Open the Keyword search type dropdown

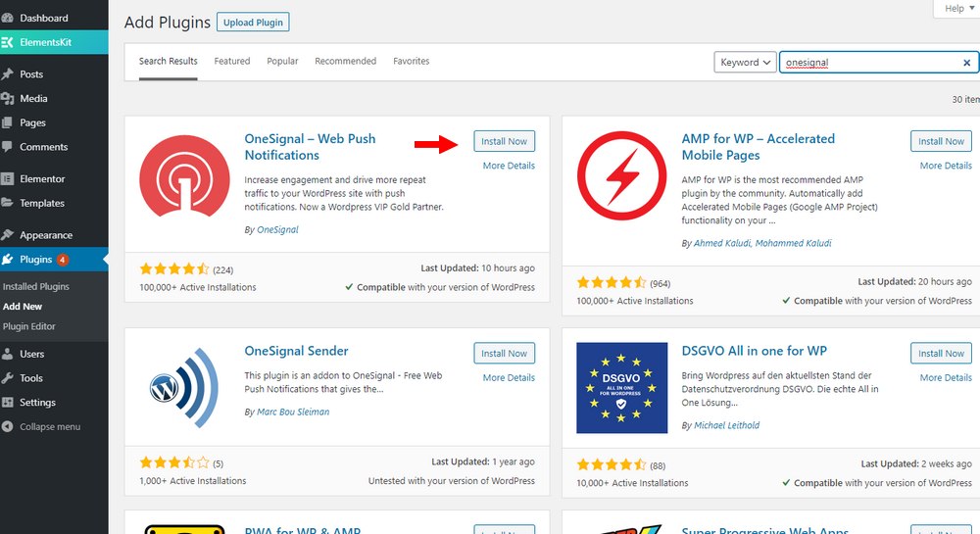[x=745, y=63]
